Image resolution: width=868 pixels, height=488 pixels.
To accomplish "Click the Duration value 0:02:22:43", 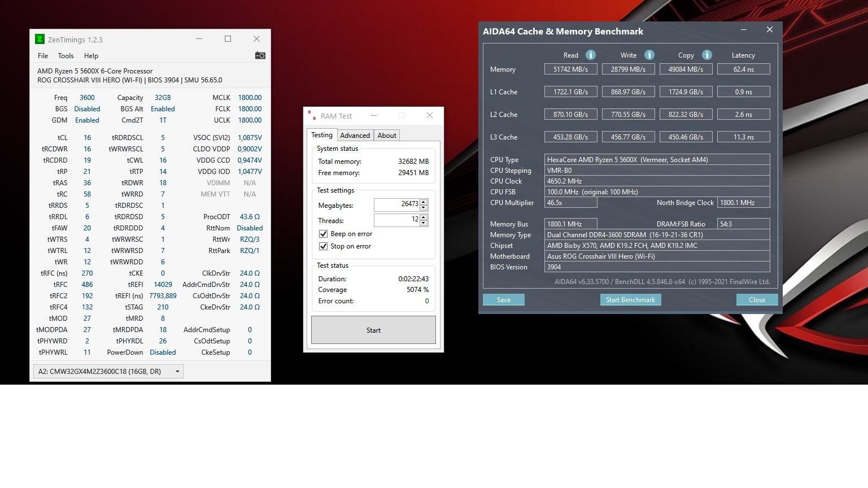I will click(413, 279).
